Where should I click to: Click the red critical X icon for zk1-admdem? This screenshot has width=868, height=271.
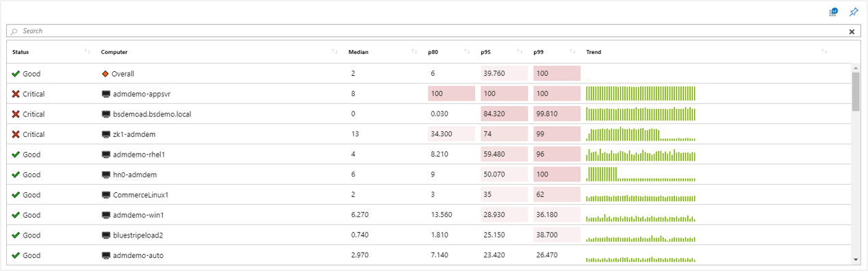(16, 134)
